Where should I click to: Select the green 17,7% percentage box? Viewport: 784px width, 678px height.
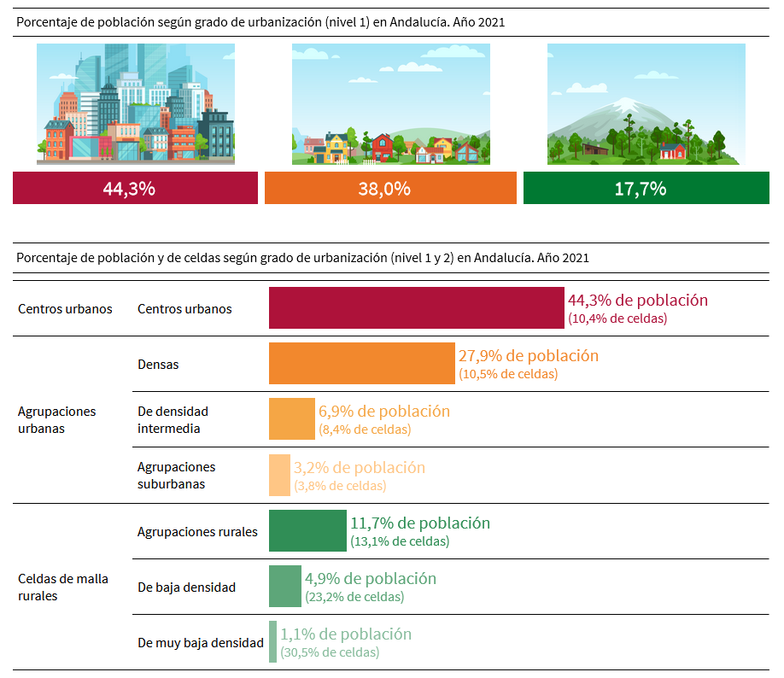click(646, 189)
